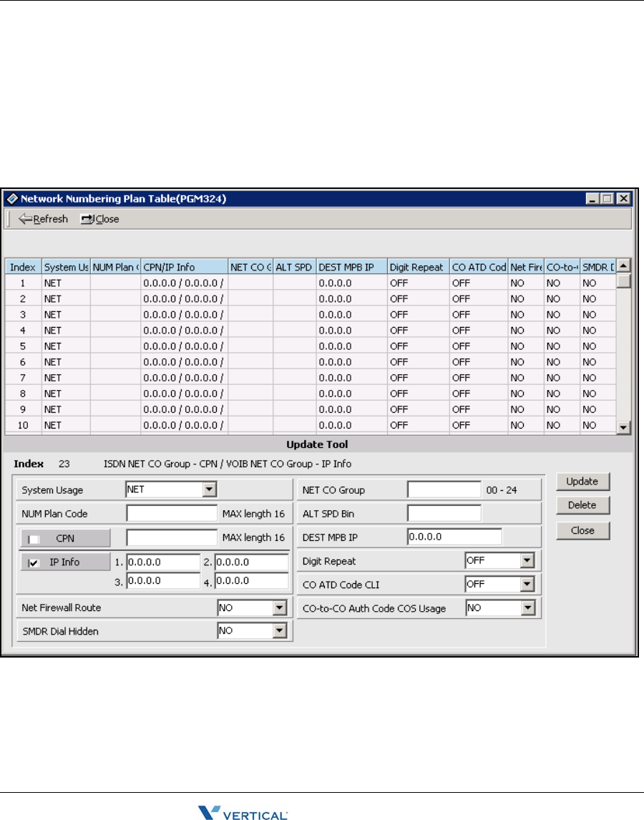Image resolution: width=644 pixels, height=820 pixels.
Task: Uncheck the IP Info checkbox
Action: click(x=34, y=563)
